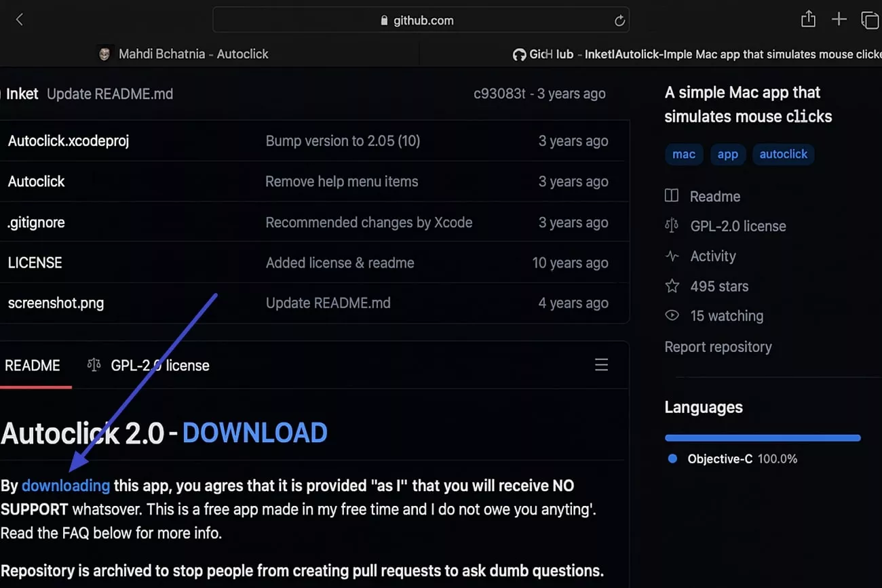Click the app topic tag
Viewport: 882px width, 588px height.
pyautogui.click(x=727, y=154)
